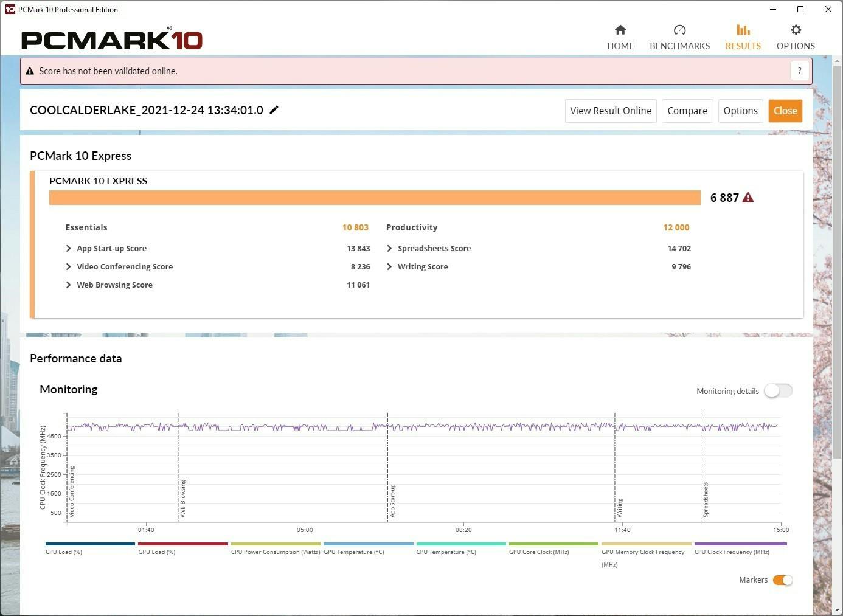Click the red warning triangle beside score 6 887

point(748,198)
